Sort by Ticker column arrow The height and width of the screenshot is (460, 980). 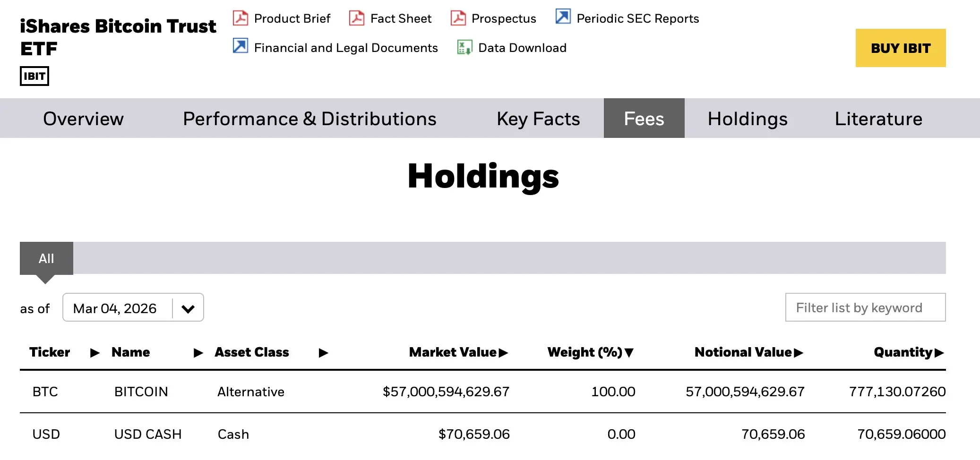(95, 353)
